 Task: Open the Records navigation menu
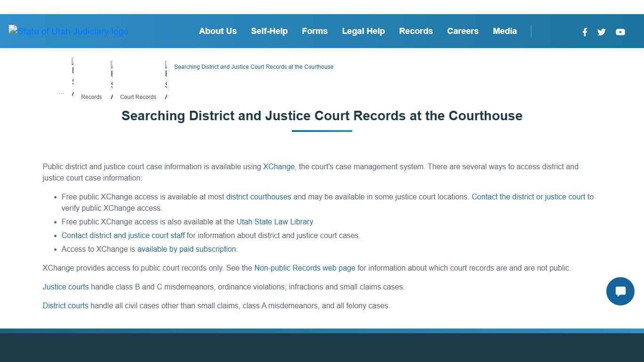(416, 31)
